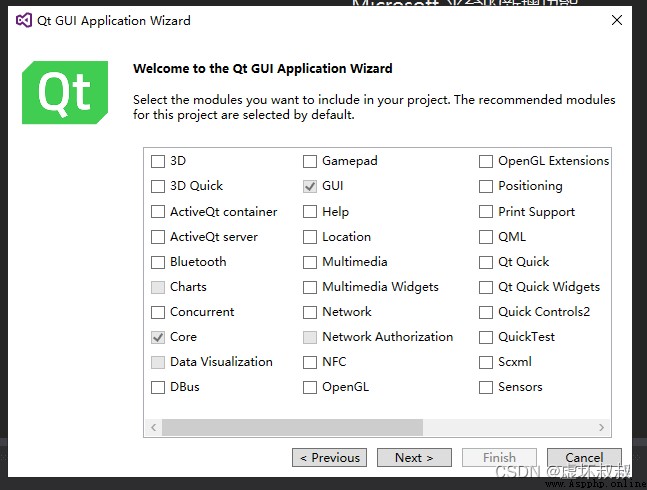647x490 pixels.
Task: Check the QuickTest module
Action: click(486, 337)
